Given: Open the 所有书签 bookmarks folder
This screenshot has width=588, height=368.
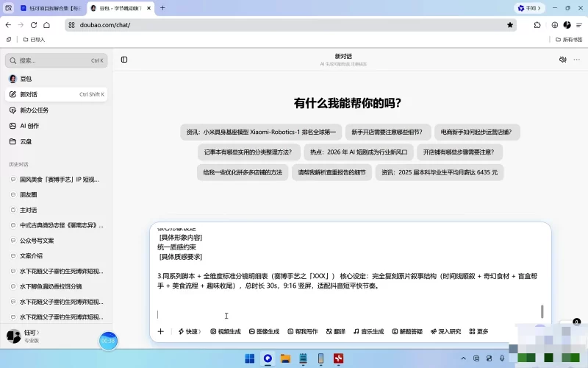Looking at the screenshot, I should (x=569, y=40).
